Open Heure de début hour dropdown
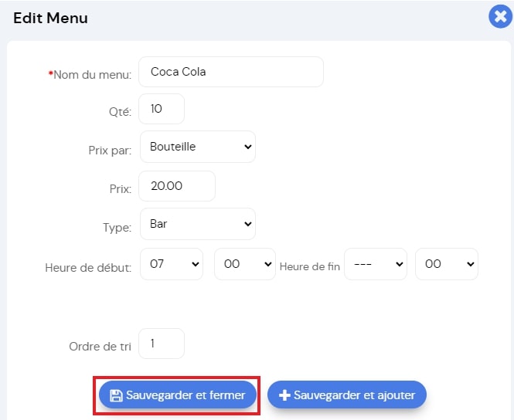The height and width of the screenshot is (420, 514). click(172, 264)
